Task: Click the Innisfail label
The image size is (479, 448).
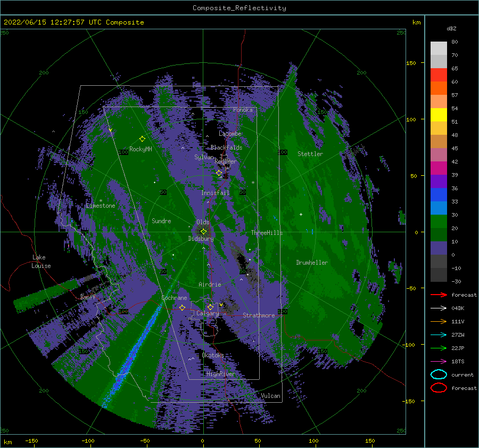Action: click(215, 193)
